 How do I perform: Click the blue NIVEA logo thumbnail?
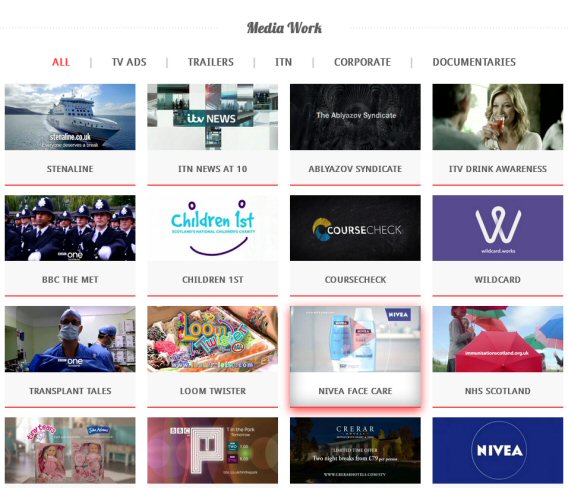click(498, 450)
